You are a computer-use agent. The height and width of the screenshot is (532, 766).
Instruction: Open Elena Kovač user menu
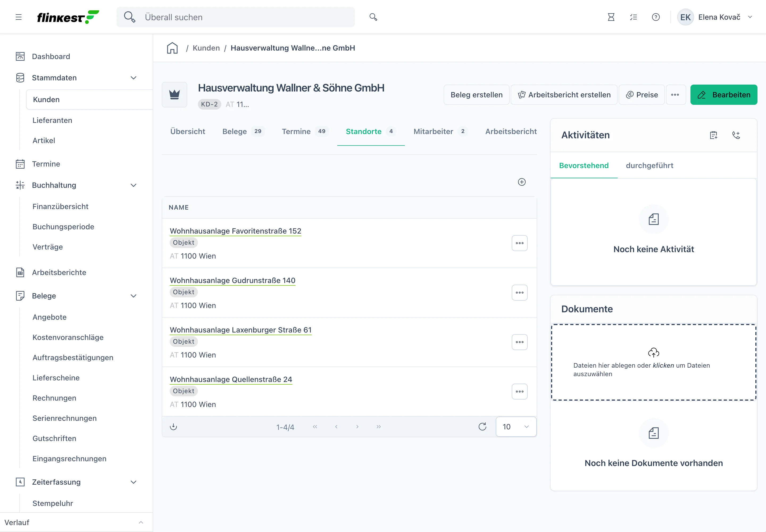715,17
